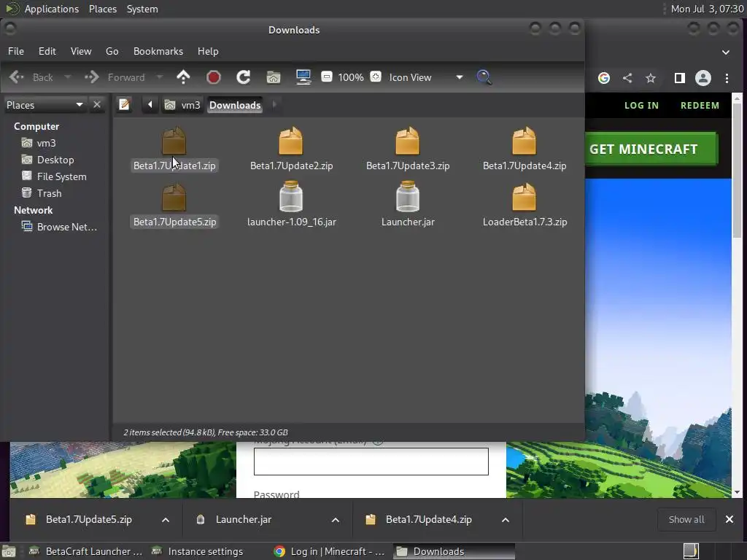Click the Downloads path button
Viewport: 747px width, 560px height.
pyautogui.click(x=235, y=105)
